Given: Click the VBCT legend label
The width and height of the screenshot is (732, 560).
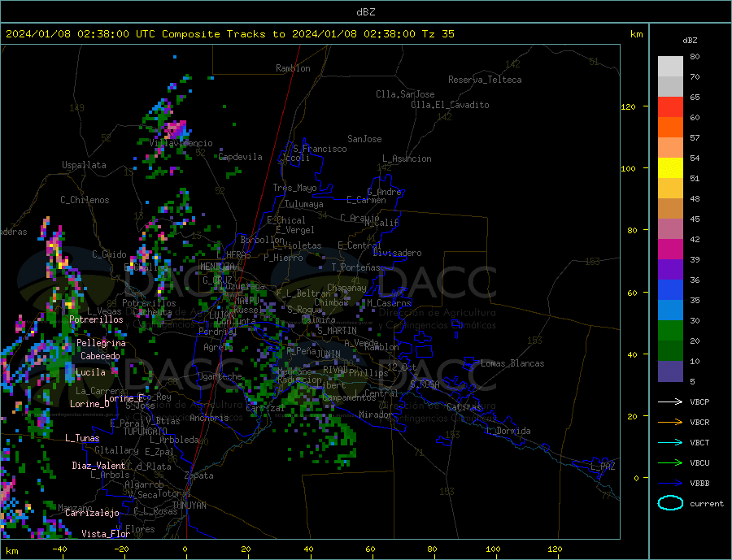Looking at the screenshot, I should (699, 442).
